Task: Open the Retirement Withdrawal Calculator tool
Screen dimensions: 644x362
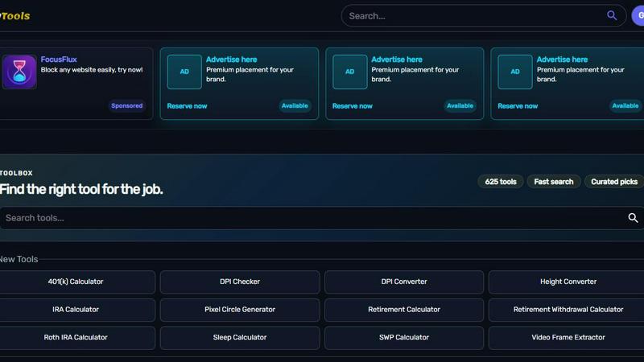Action: (x=568, y=310)
